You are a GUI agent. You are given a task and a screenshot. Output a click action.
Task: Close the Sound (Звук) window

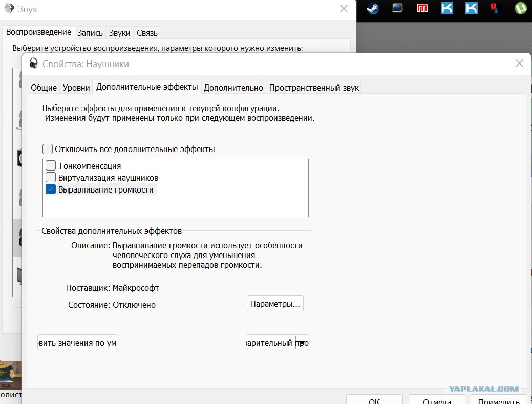[x=344, y=9]
